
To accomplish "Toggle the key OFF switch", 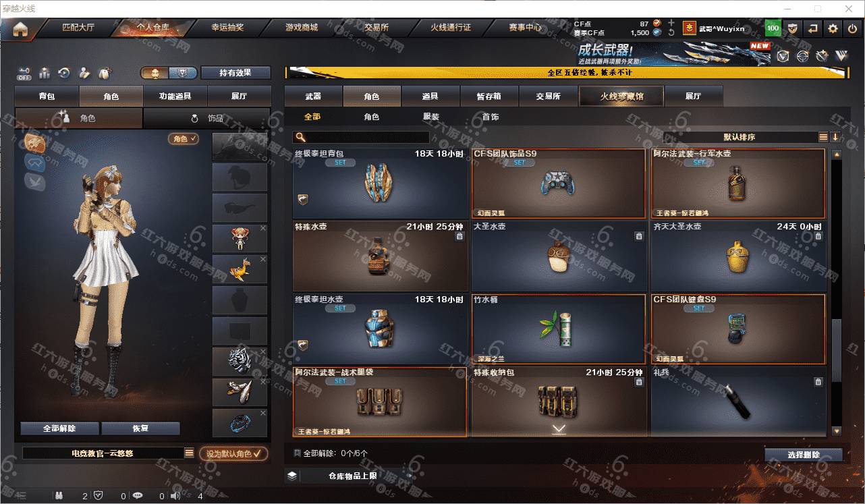I will tap(25, 73).
